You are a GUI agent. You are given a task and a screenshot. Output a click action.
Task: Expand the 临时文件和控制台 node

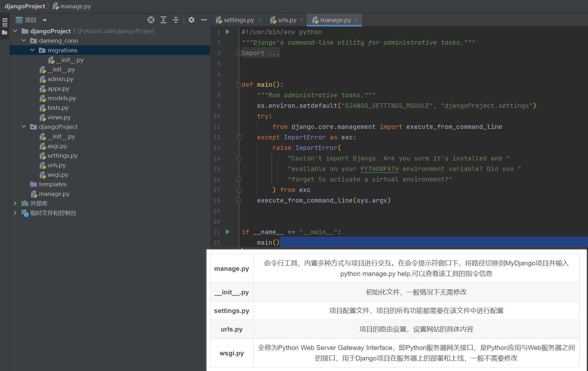coord(15,213)
